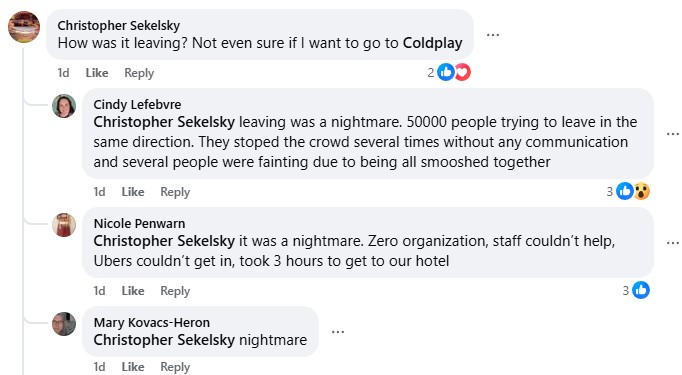The image size is (682, 375).
Task: Open Cindy Lefebvre's avatar
Action: [x=64, y=106]
